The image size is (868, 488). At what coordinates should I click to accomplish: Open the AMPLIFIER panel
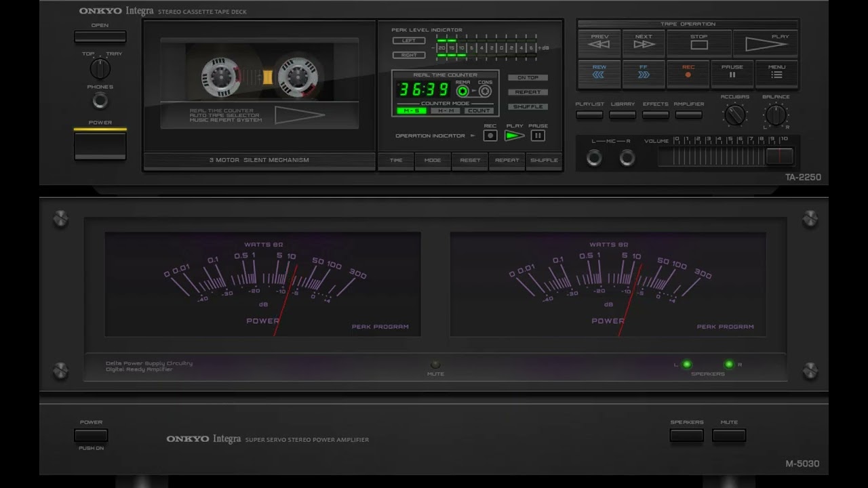688,115
